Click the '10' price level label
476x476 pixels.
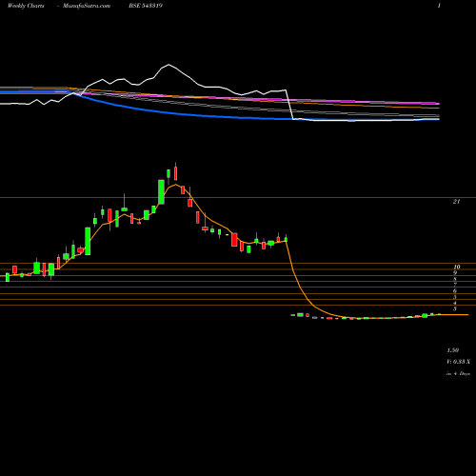(x=456, y=267)
